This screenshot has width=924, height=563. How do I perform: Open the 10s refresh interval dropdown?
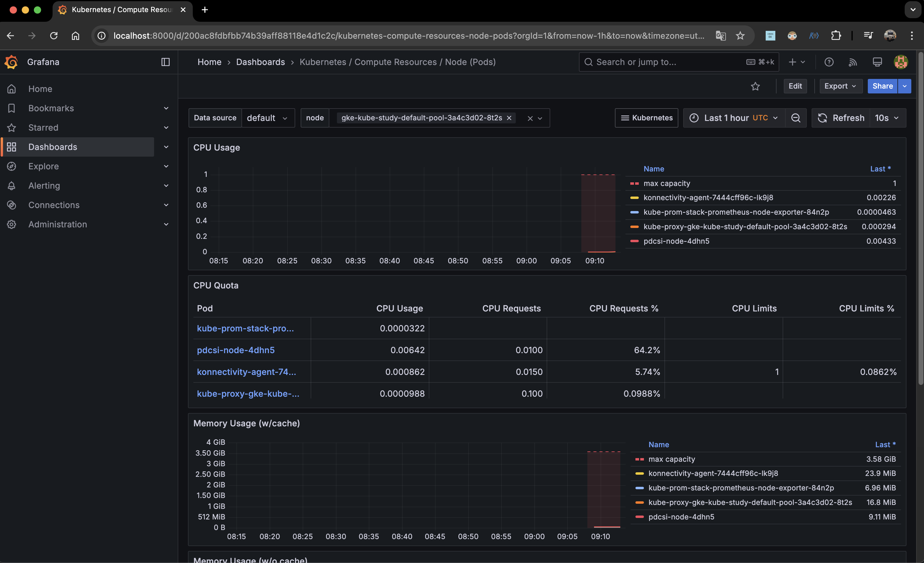(887, 118)
